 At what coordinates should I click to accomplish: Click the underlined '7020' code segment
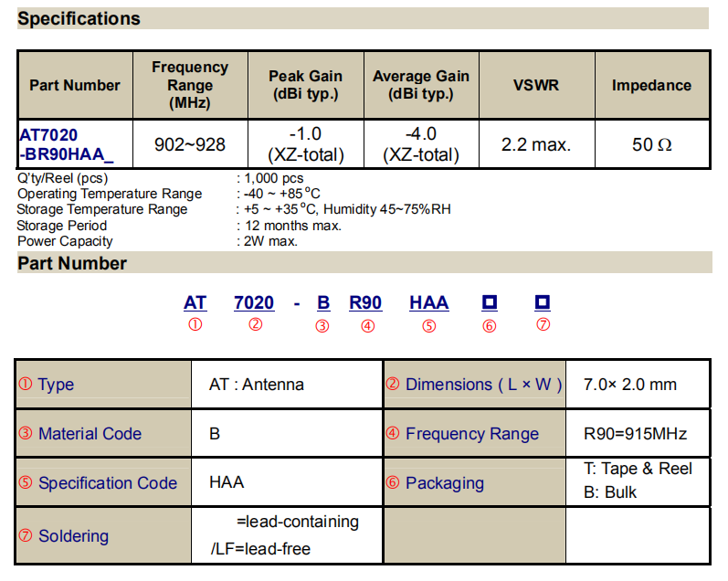pyautogui.click(x=254, y=303)
